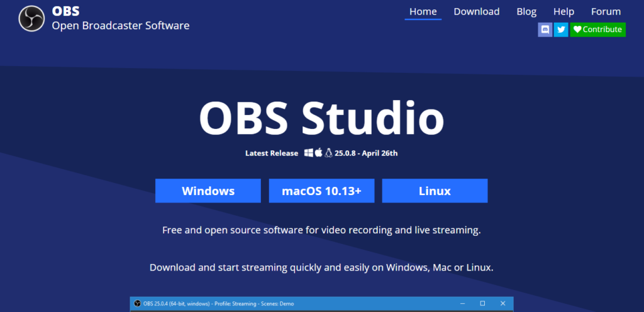The width and height of the screenshot is (644, 312).
Task: Click the green Contribute button
Action: [598, 30]
